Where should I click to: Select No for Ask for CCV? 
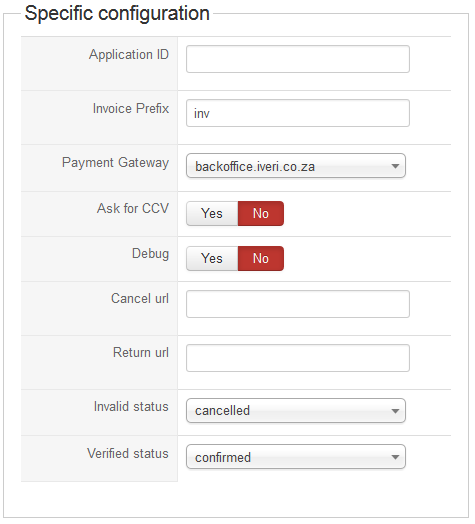(x=261, y=214)
